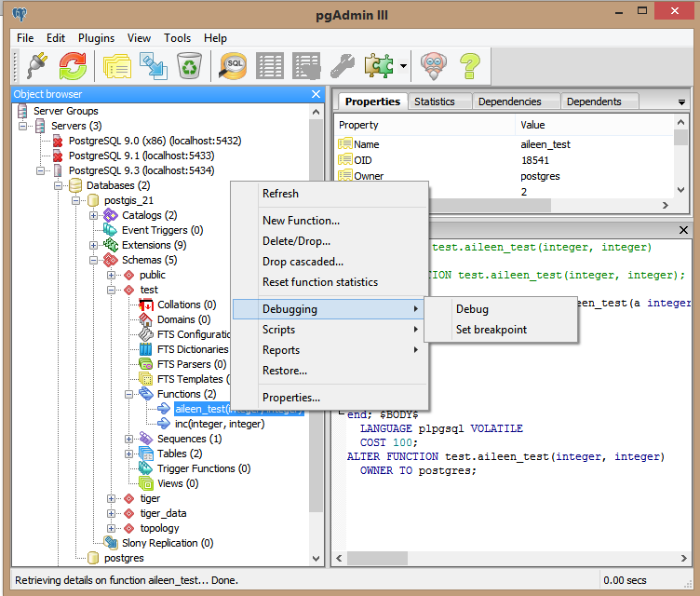
Task: Open the Tools menu
Action: coord(177,38)
